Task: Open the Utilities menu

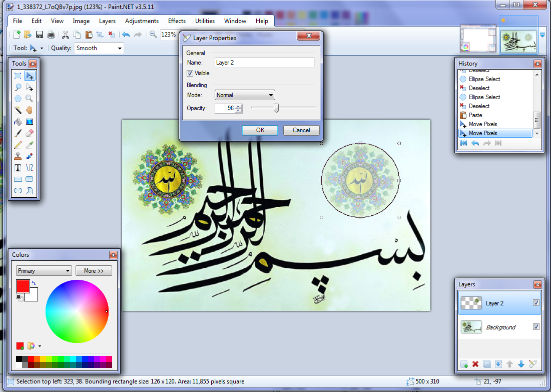Action: coord(205,21)
